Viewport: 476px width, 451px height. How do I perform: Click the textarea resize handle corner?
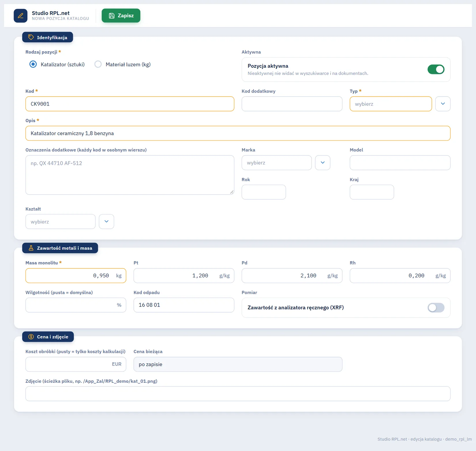click(x=232, y=192)
